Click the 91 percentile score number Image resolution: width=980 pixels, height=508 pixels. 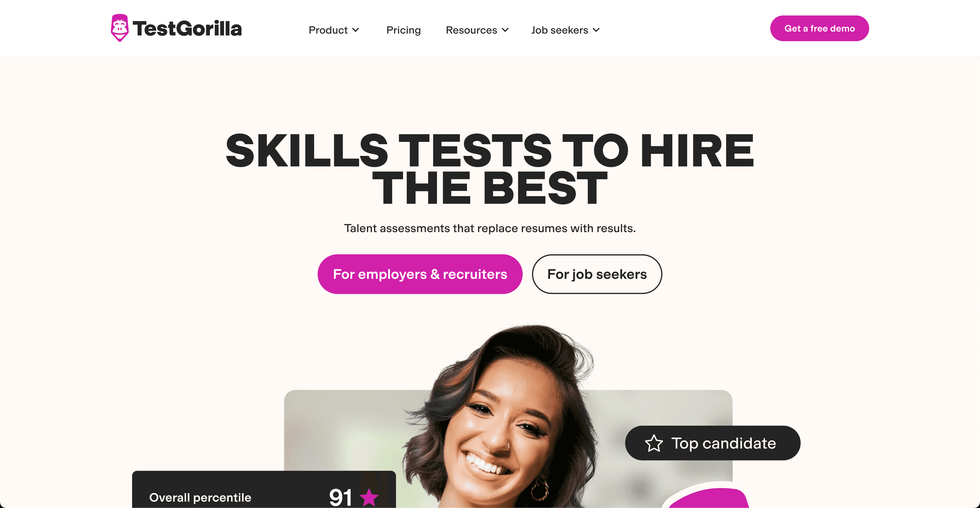pos(340,497)
